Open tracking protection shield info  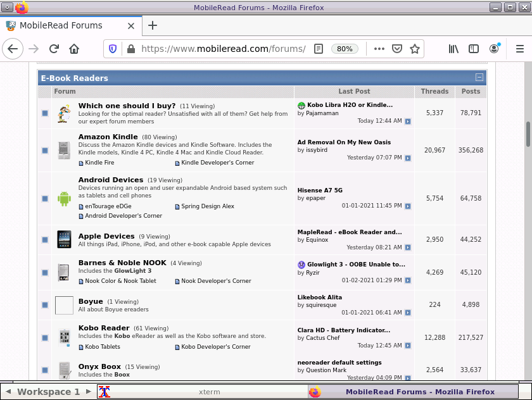[x=113, y=49]
